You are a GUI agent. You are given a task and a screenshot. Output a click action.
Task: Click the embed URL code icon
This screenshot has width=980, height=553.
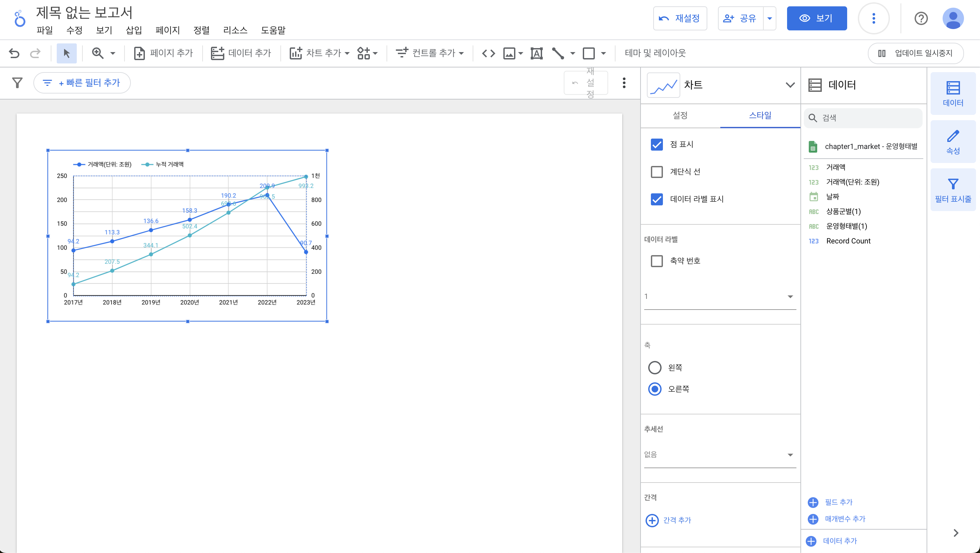(488, 53)
